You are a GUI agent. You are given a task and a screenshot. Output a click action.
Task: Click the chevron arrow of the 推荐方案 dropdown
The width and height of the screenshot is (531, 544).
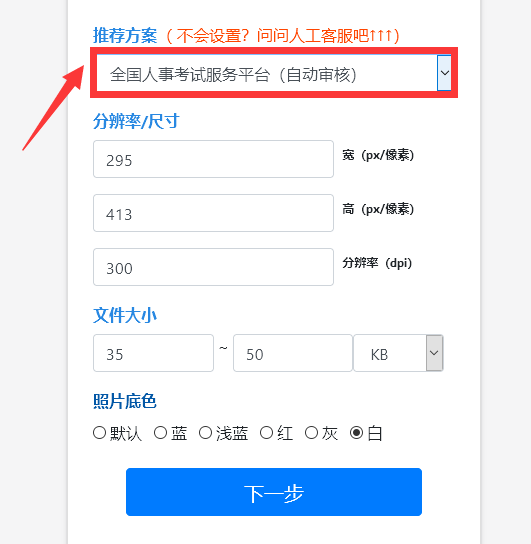coord(444,73)
